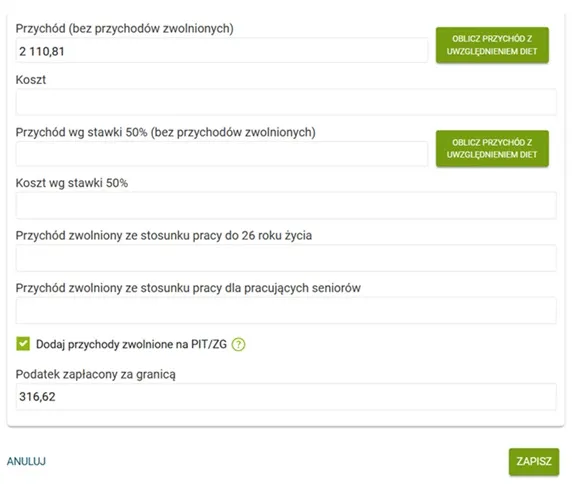Click the 'Podatek zapłacony za granicą' label text
Viewport: 576px width, 488px height.
click(96, 374)
